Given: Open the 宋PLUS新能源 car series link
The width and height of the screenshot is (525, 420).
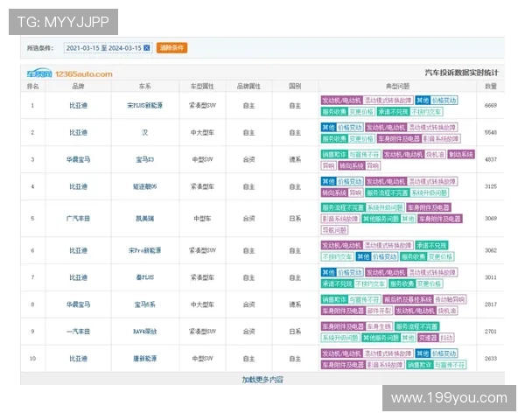Looking at the screenshot, I should point(144,106).
